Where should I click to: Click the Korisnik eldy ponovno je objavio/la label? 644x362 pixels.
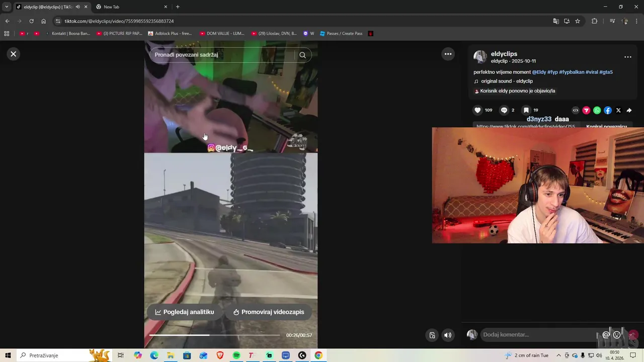[x=518, y=91]
